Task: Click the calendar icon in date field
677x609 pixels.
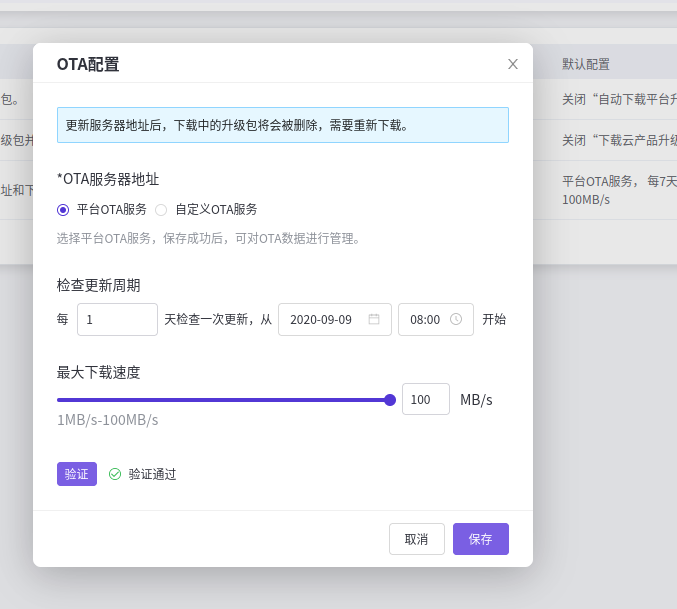Action: coord(374,319)
